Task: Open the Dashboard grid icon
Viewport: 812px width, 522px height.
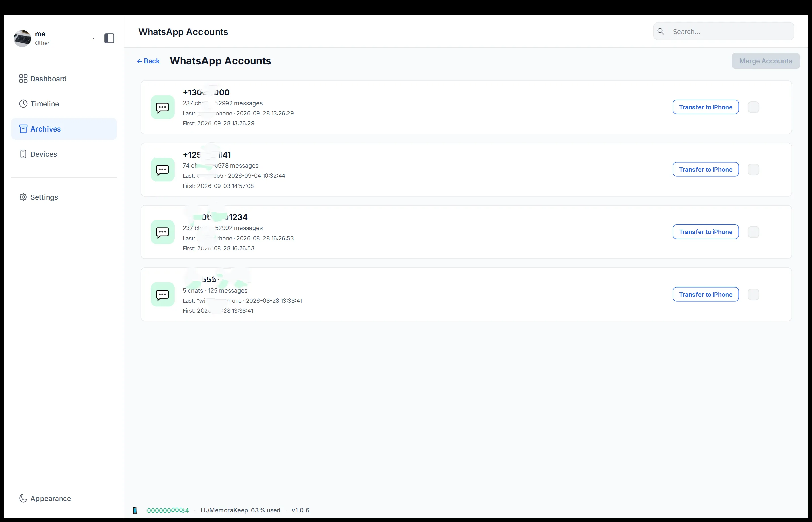Action: tap(23, 79)
